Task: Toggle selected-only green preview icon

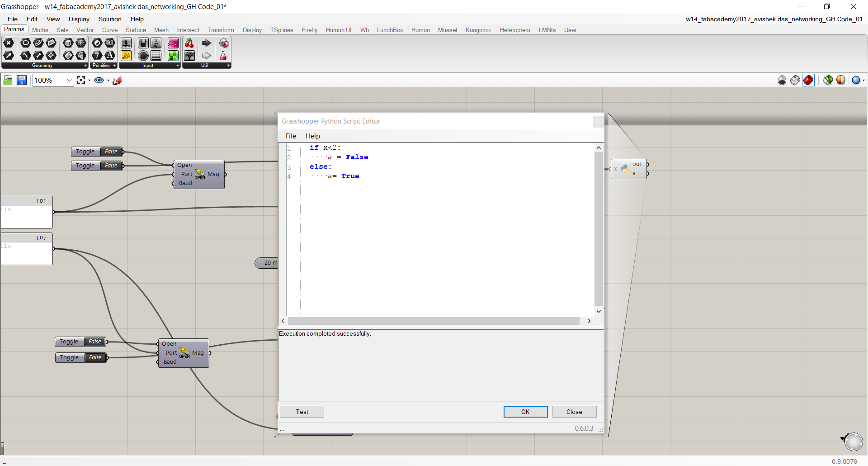Action: pos(828,81)
